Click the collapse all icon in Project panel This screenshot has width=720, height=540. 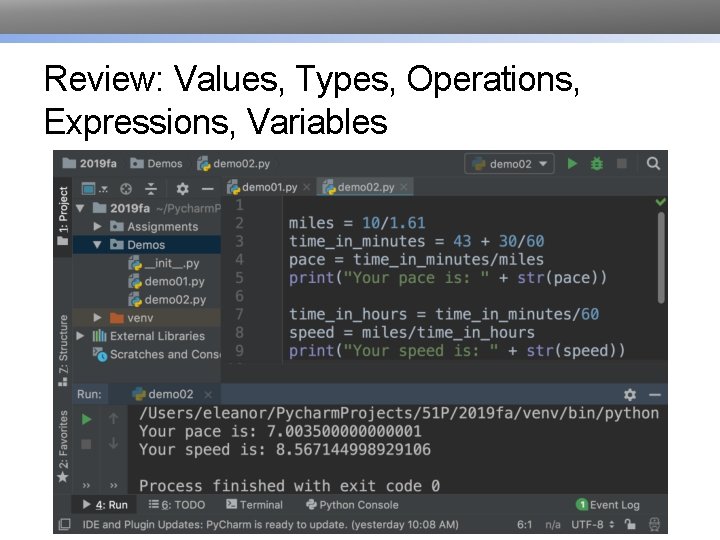(x=151, y=189)
